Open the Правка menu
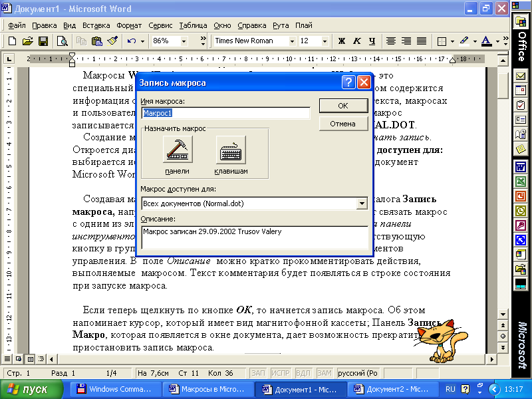 [44, 25]
